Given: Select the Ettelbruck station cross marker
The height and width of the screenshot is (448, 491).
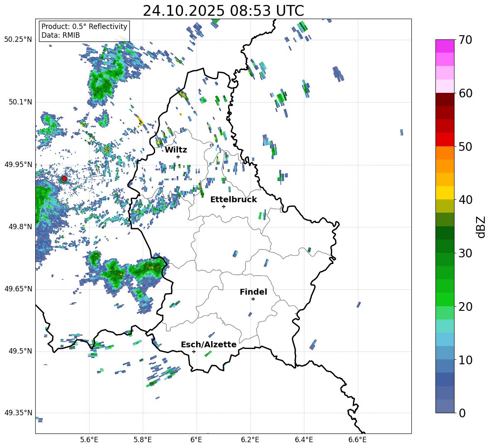Looking at the screenshot, I should pos(224,206).
